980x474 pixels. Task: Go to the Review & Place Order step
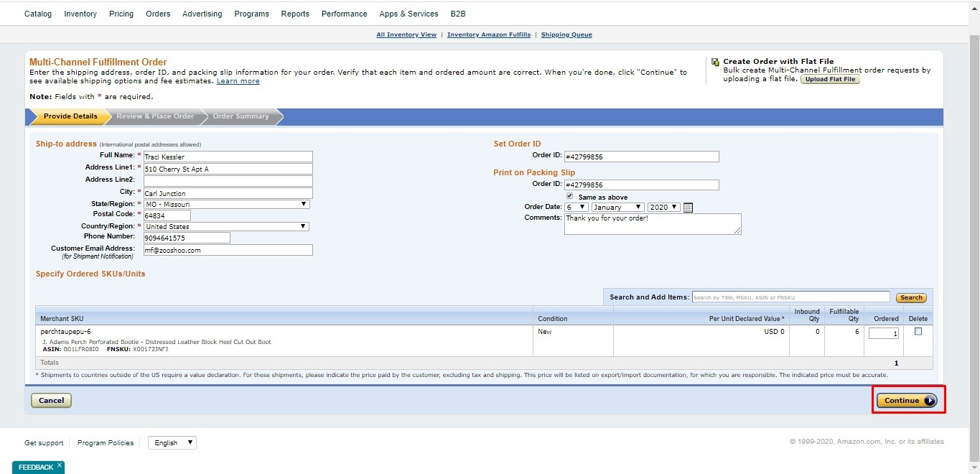click(155, 116)
